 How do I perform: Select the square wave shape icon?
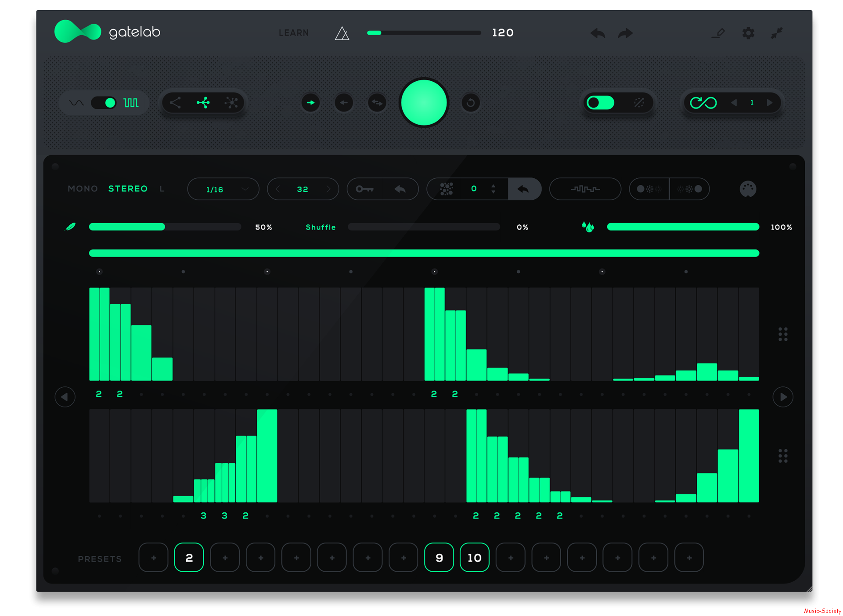tap(131, 103)
